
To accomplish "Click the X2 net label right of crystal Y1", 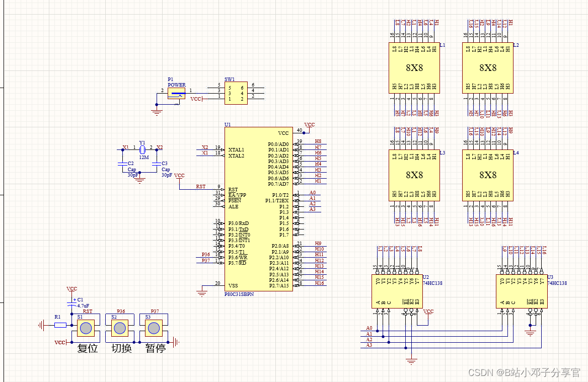I will 160,147.
